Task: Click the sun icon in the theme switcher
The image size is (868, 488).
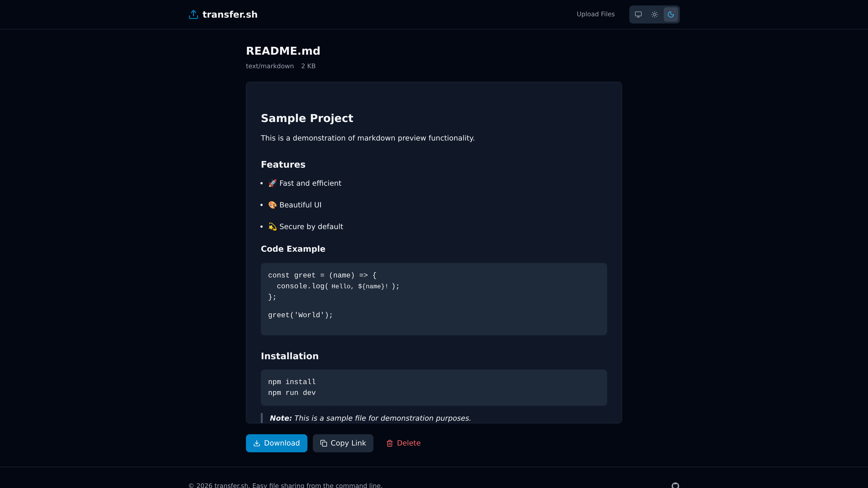Action: 654,14
